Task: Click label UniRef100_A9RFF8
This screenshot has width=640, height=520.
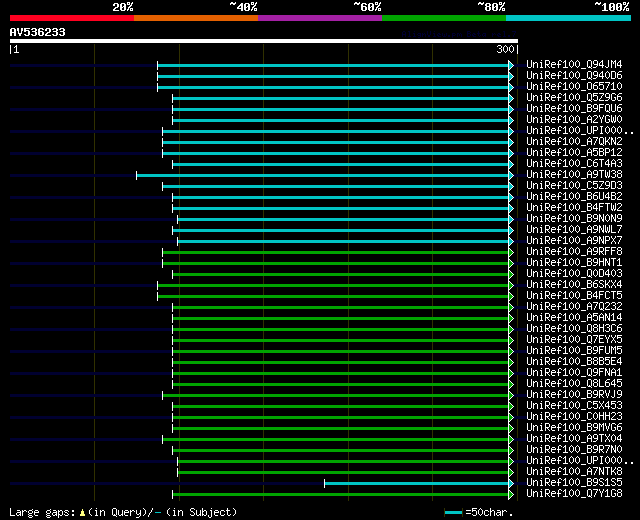Action: 574,252
